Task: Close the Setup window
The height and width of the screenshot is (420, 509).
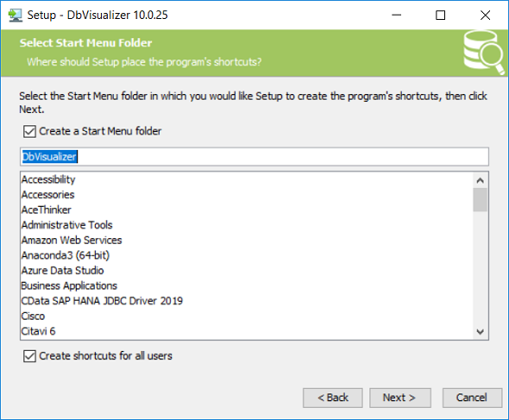Action: coord(486,16)
